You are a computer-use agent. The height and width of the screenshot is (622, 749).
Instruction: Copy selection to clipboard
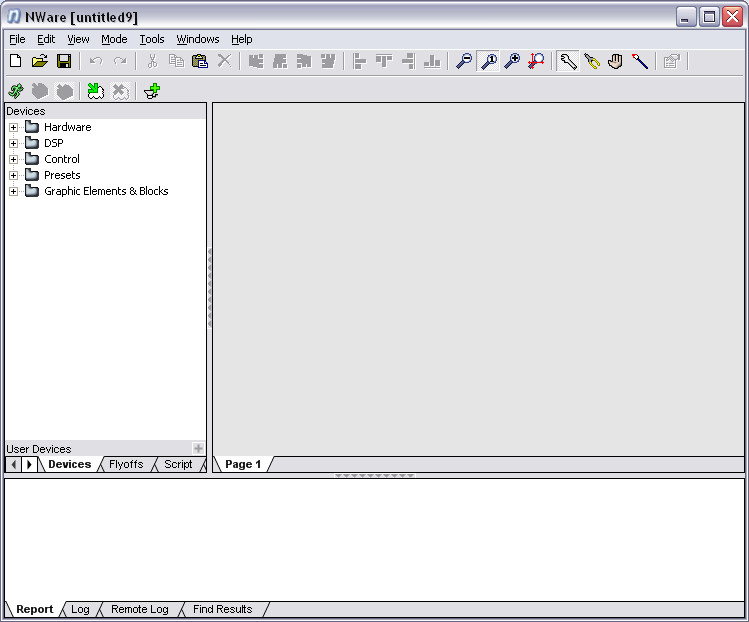click(x=176, y=61)
